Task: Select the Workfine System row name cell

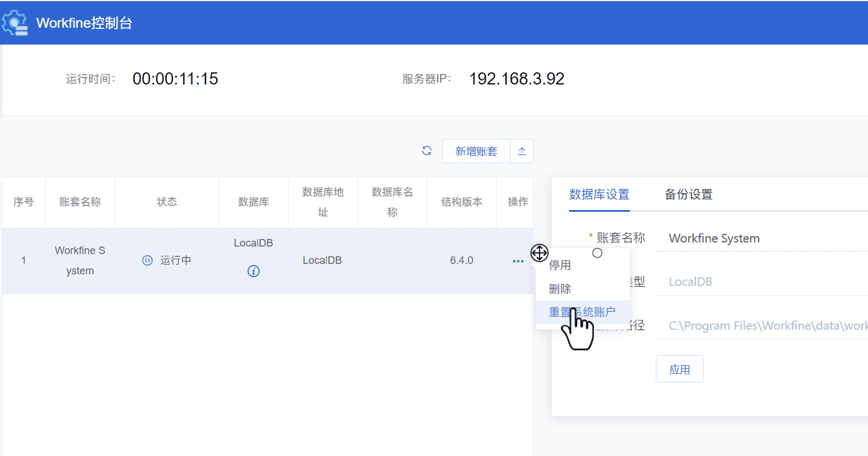Action: 80,260
